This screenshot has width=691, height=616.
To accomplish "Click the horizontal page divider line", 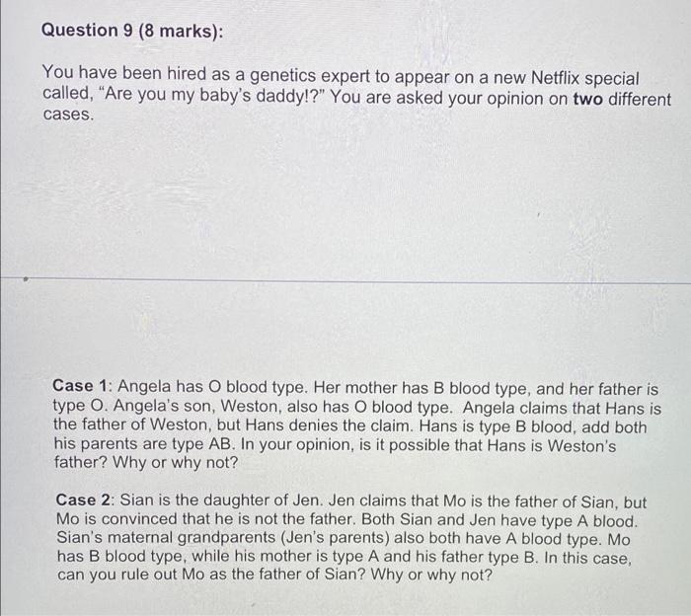I will coord(345,280).
